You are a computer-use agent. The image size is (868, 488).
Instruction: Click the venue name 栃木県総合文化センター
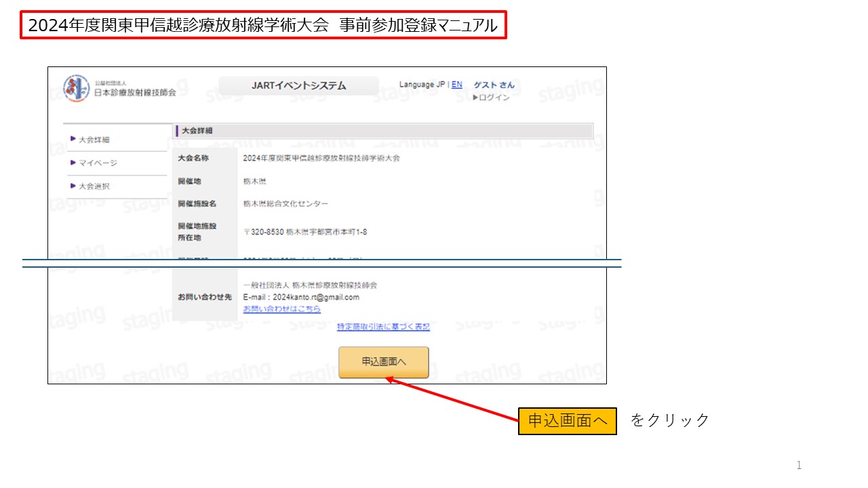click(x=285, y=204)
